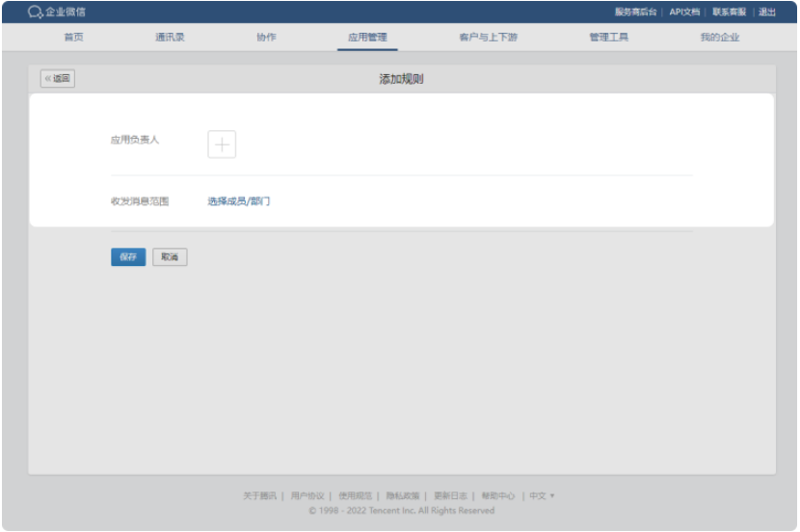The width and height of the screenshot is (800, 532).
Task: Open the 通讯录 tab
Action: (170, 38)
